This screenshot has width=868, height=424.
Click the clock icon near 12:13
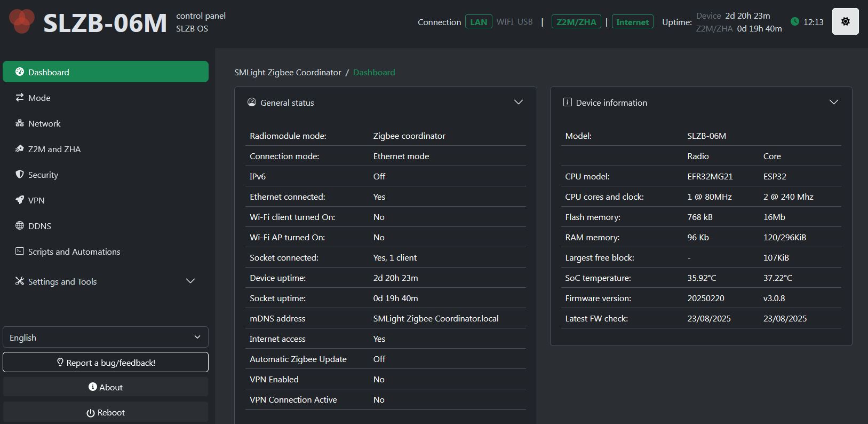pos(795,22)
